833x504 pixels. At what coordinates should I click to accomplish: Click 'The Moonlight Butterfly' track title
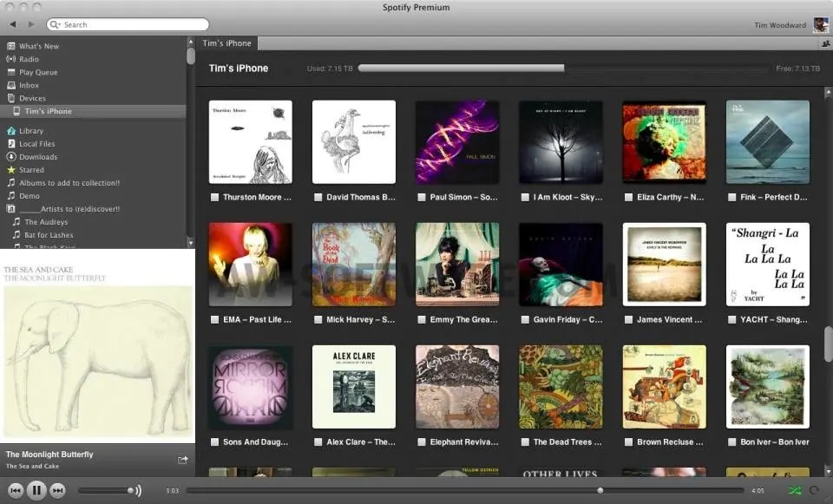click(x=49, y=455)
